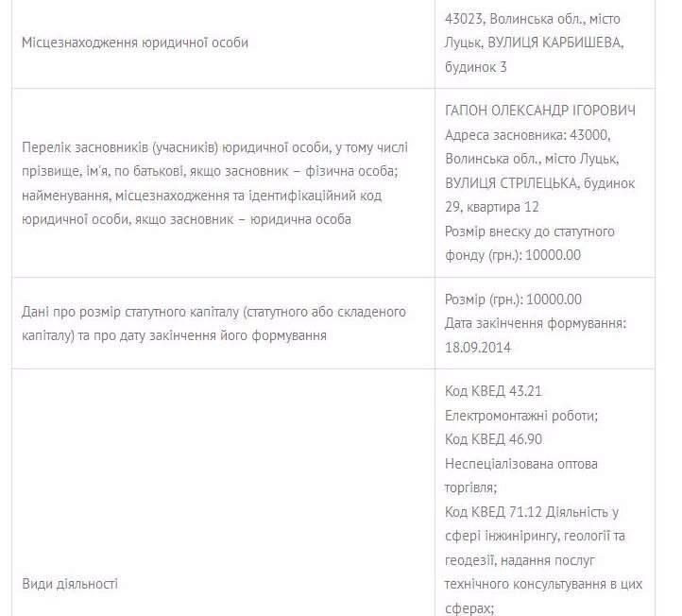
Task: Click the "Розмір внеску до статутного" line
Action: pos(529,231)
